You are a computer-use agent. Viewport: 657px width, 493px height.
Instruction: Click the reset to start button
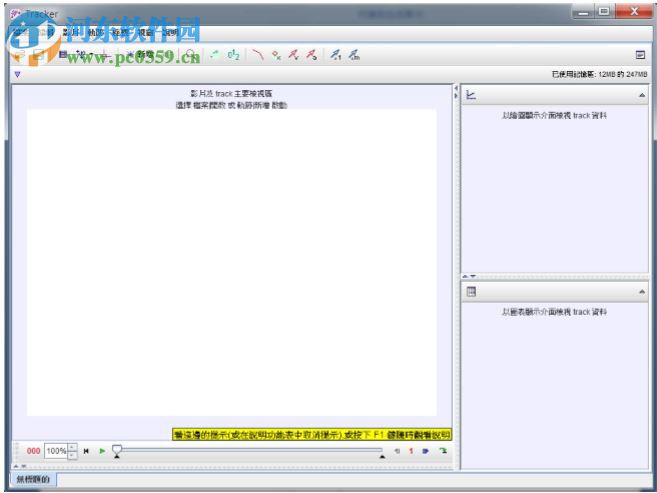coord(86,451)
